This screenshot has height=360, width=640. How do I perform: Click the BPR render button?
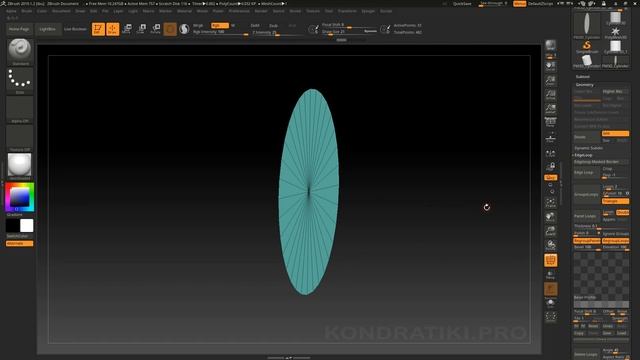coord(551,46)
